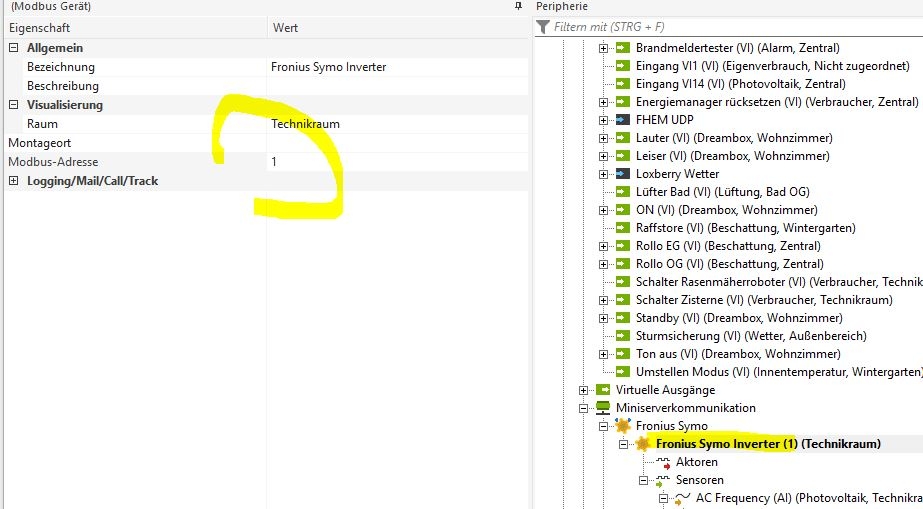The image size is (923, 509).
Task: Expand the Brandmeldertester tree node
Action: (x=603, y=48)
